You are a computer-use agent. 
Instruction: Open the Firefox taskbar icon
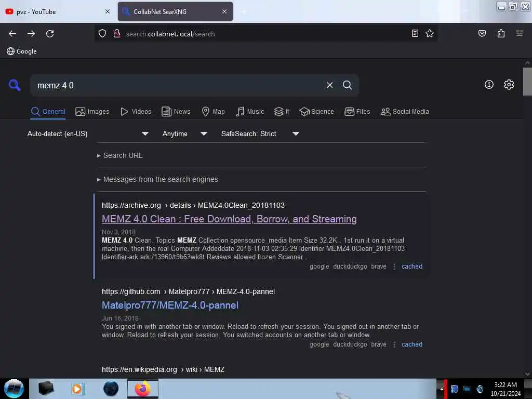pos(143,389)
